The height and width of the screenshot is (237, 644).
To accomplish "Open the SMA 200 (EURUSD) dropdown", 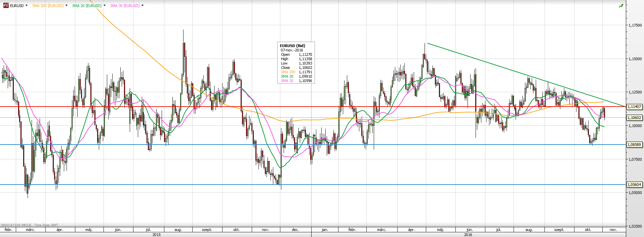I will 67,5.
